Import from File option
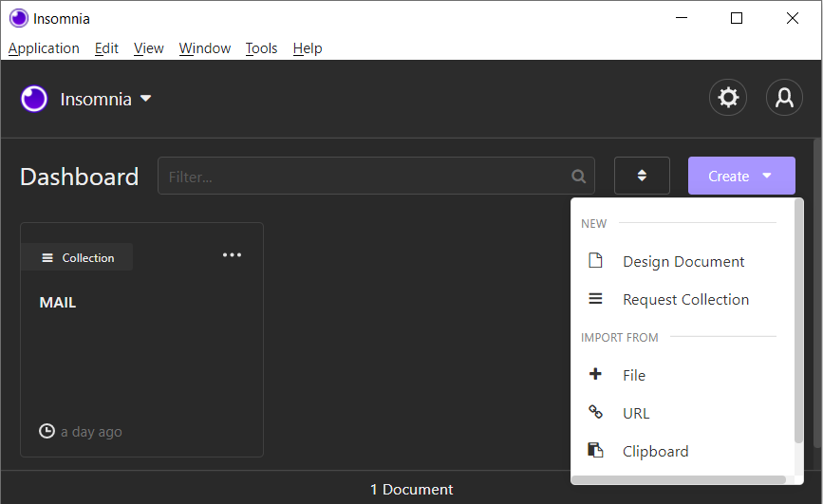Screen dimensions: 823x504 pyautogui.click(x=634, y=376)
